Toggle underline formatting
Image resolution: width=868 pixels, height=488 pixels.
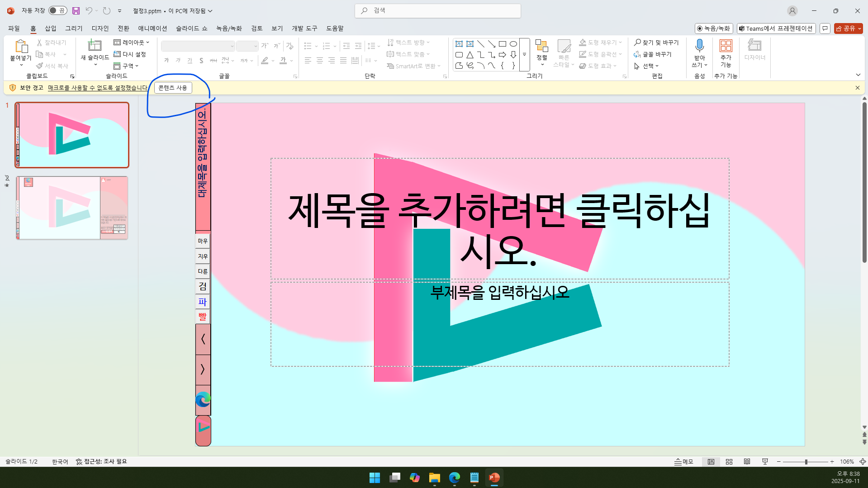click(x=190, y=60)
